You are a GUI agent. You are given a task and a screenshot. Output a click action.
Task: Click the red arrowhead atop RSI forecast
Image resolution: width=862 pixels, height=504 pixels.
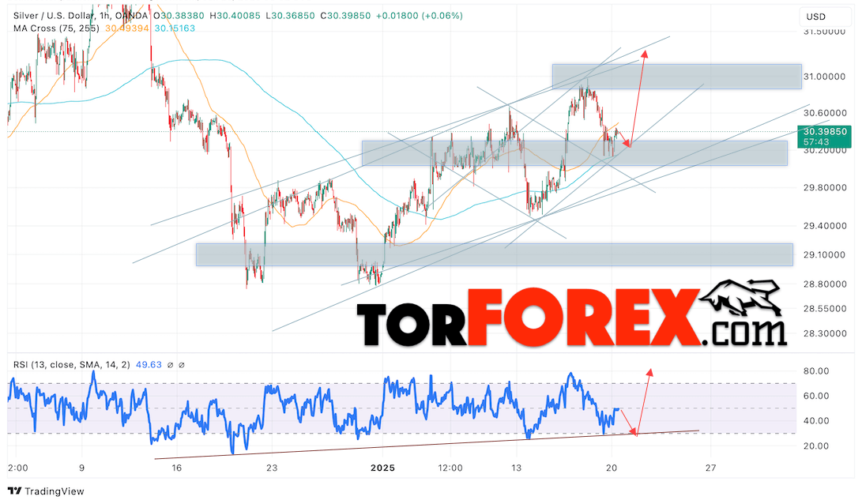click(x=649, y=372)
